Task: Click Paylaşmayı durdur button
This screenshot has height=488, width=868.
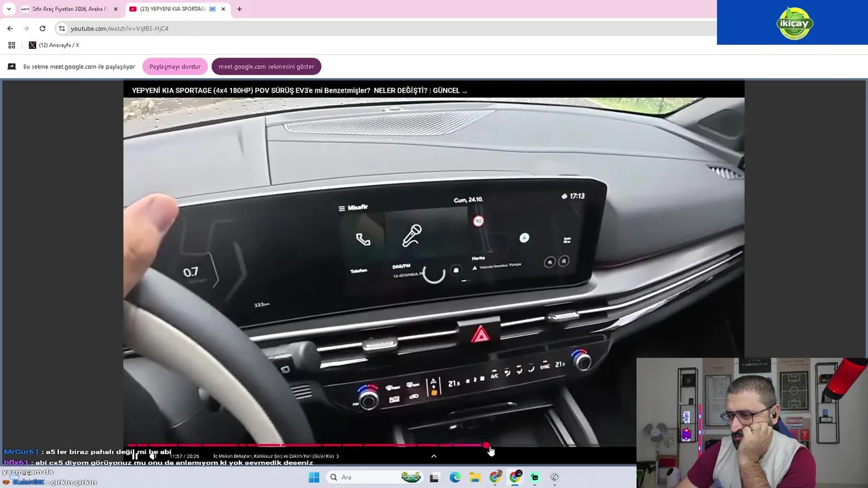Action: pos(175,66)
